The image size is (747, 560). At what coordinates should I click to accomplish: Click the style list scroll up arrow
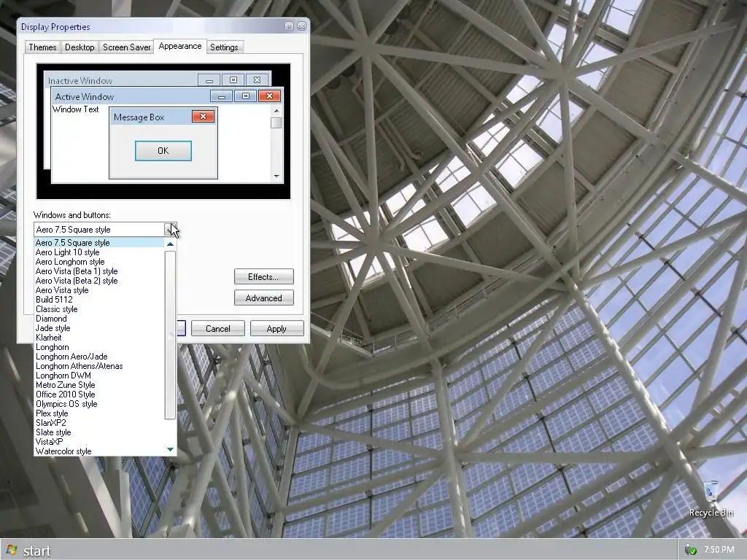170,244
